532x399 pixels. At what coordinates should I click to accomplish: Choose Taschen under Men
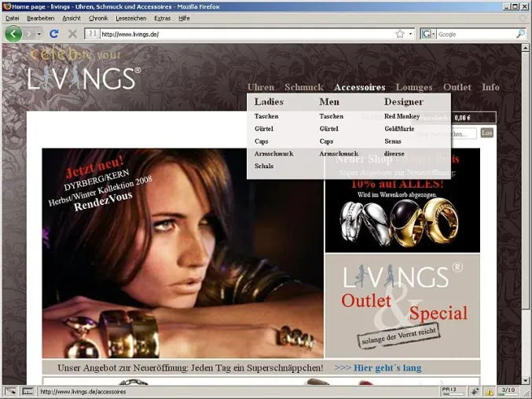click(x=331, y=116)
